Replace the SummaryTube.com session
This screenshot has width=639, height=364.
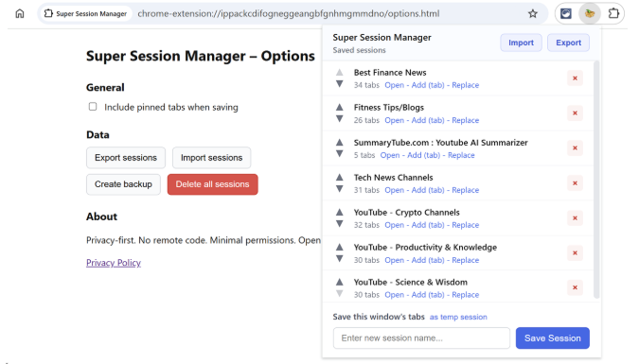pyautogui.click(x=461, y=155)
